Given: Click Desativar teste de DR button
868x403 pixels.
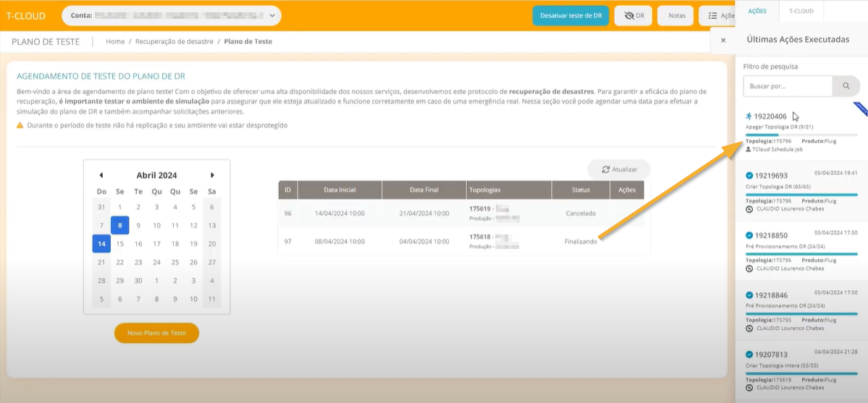Looking at the screenshot, I should pyautogui.click(x=570, y=15).
